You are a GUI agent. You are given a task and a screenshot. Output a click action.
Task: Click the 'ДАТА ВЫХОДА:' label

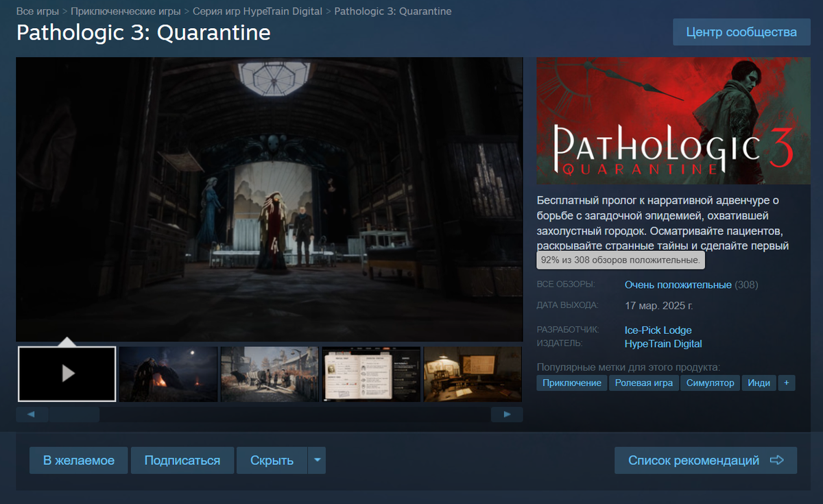point(568,305)
